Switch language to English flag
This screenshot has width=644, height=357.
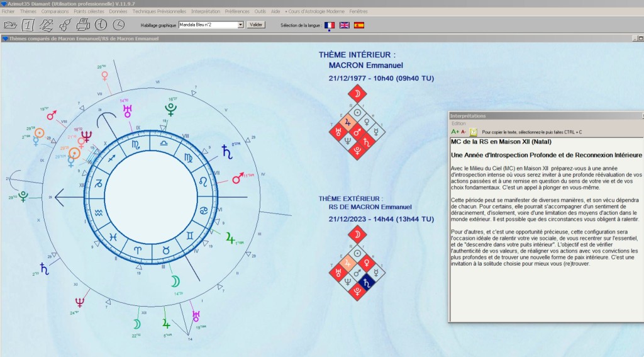pos(345,25)
